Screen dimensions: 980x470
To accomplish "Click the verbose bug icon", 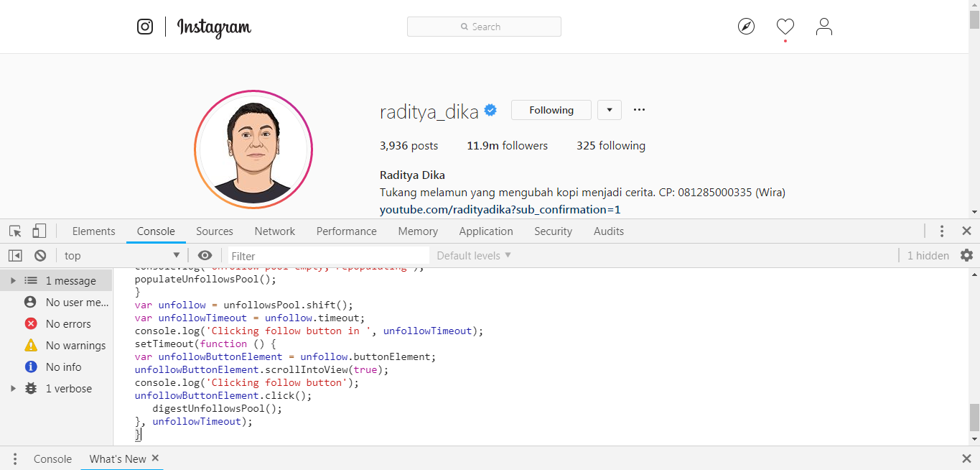I will (31, 388).
